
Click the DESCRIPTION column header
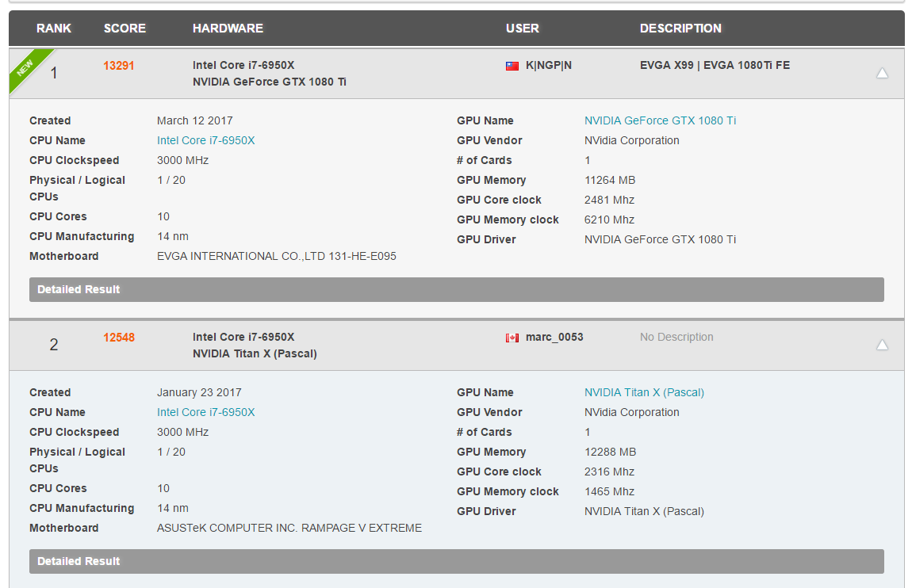[680, 29]
